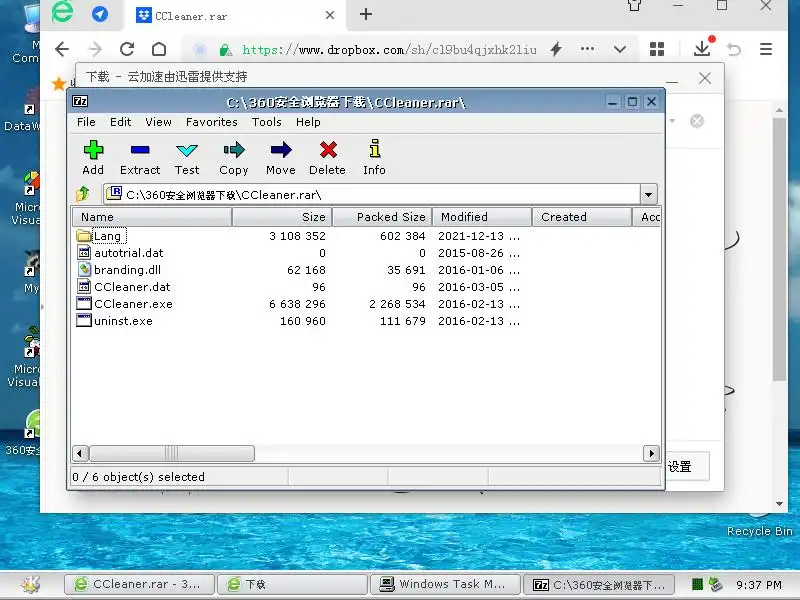This screenshot has height=600, width=800.
Task: Open the View menu
Action: pyautogui.click(x=158, y=122)
